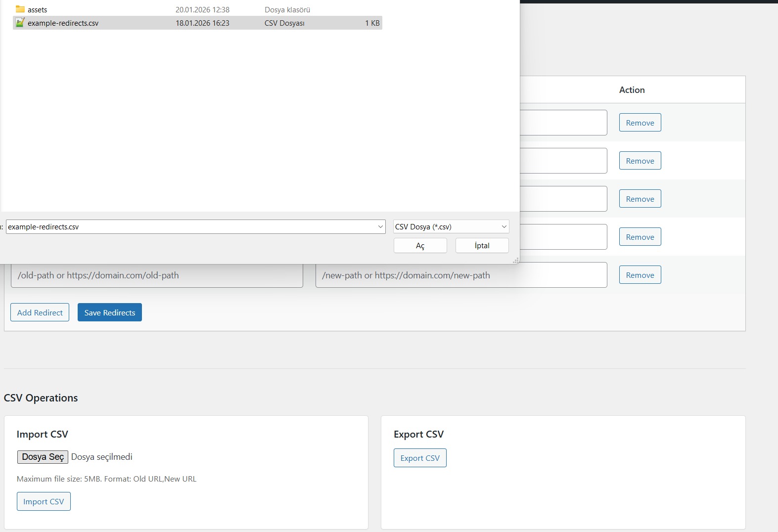Open the assets folder in the file dialog

37,10
